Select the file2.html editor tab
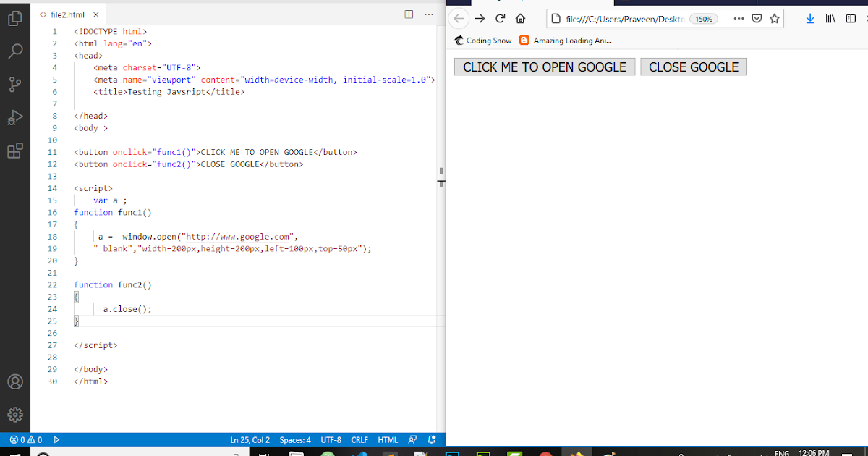 tap(65, 13)
